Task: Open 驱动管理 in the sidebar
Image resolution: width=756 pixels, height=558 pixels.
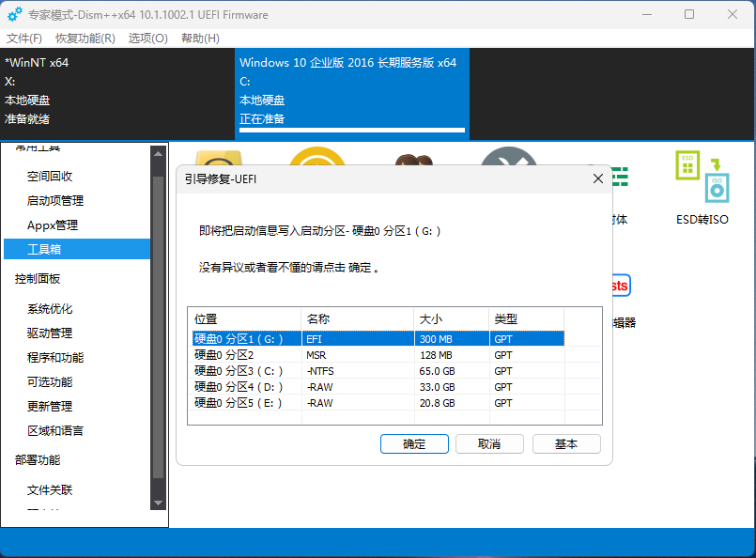Action: pyautogui.click(x=50, y=333)
